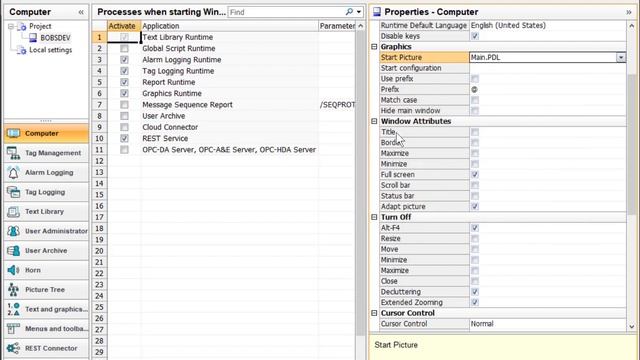Click the search magnifier icon in Find box
Viewport: 640px width, 360px height.
tap(349, 12)
